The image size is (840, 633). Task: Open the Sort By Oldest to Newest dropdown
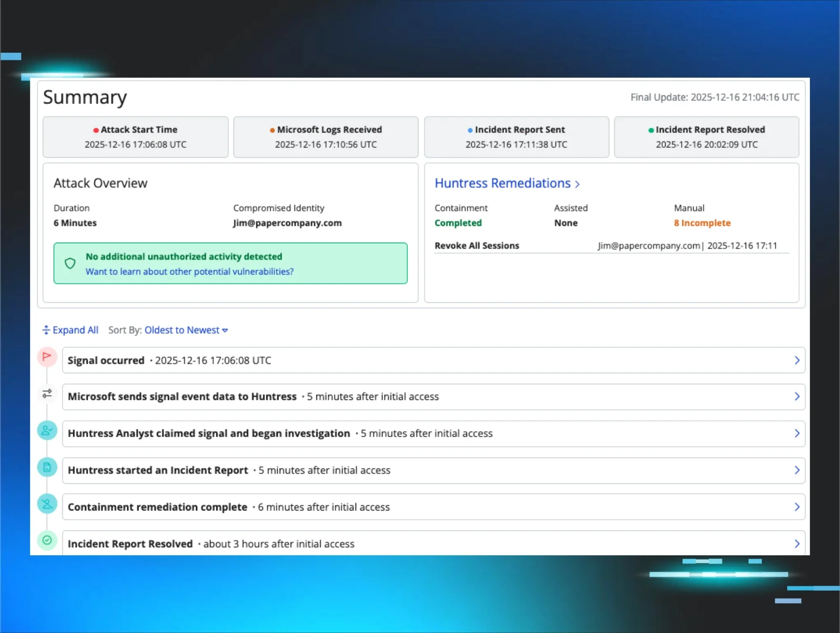pos(186,330)
